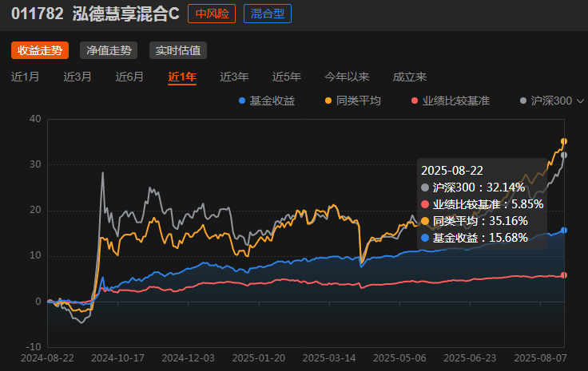Toggle the 业绩比较基准 legend series
Viewport: 588px width, 371px height.
tap(451, 101)
